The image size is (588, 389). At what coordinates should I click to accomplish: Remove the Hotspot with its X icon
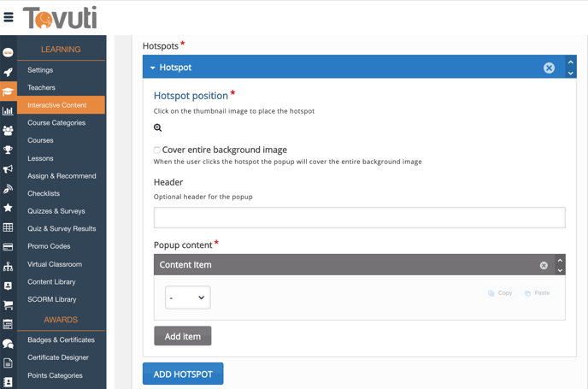pos(549,68)
